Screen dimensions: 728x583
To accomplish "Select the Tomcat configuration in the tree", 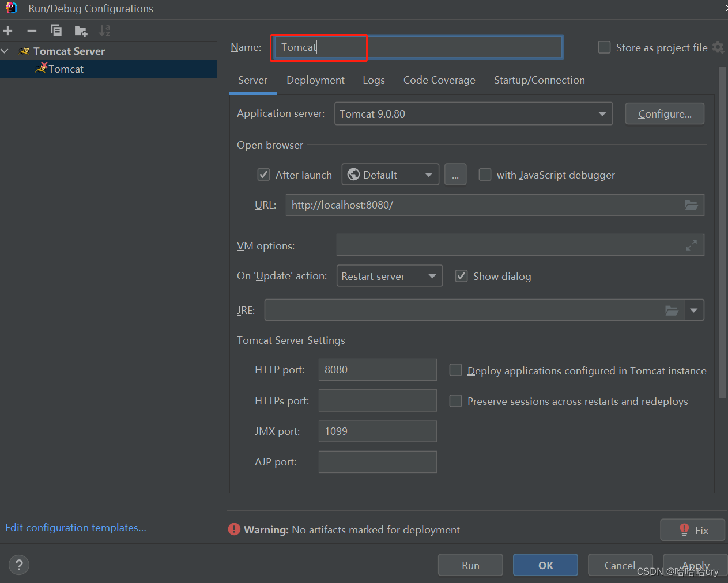I will (x=108, y=69).
